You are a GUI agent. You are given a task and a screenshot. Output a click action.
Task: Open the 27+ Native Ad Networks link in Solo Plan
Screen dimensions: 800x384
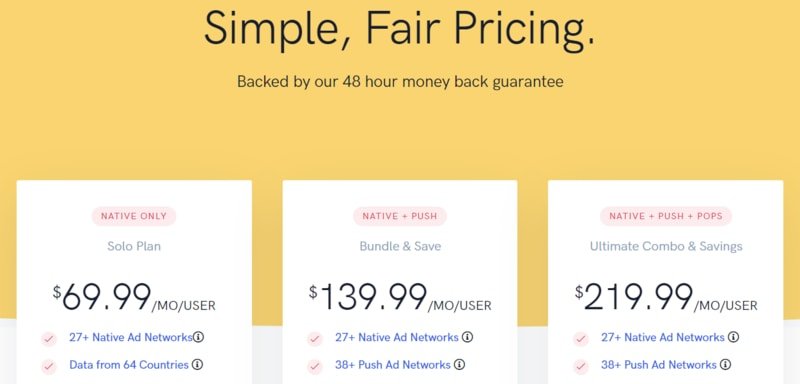tap(131, 337)
